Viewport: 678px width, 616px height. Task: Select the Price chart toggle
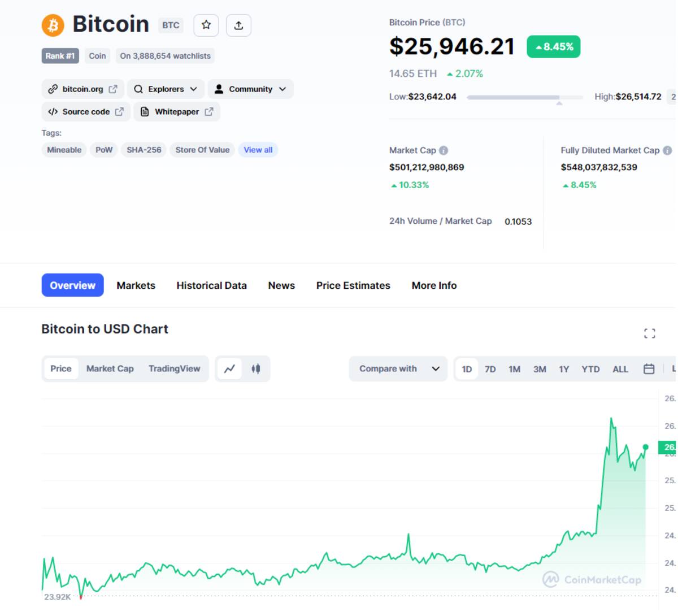(61, 369)
